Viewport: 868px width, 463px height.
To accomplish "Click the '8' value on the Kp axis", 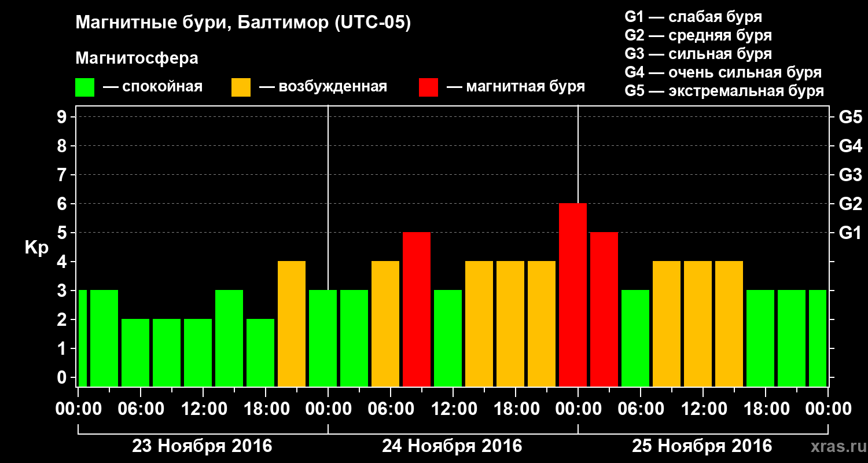I will 63,146.
